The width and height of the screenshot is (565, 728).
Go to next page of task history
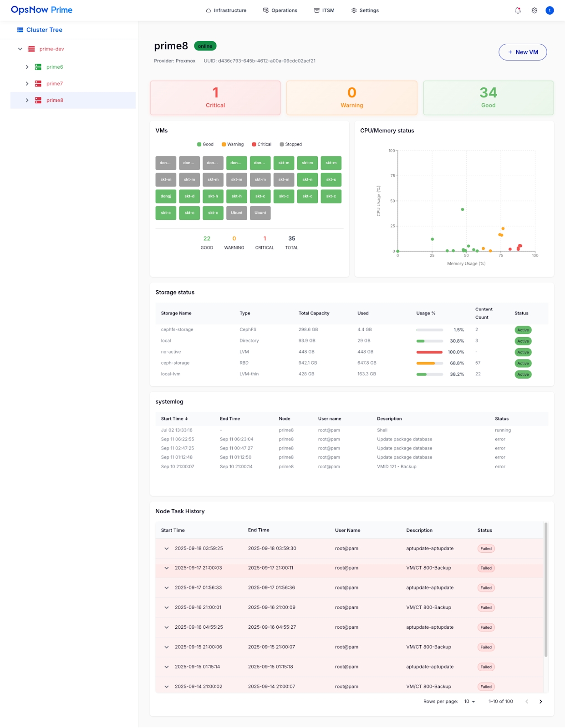[540, 702]
